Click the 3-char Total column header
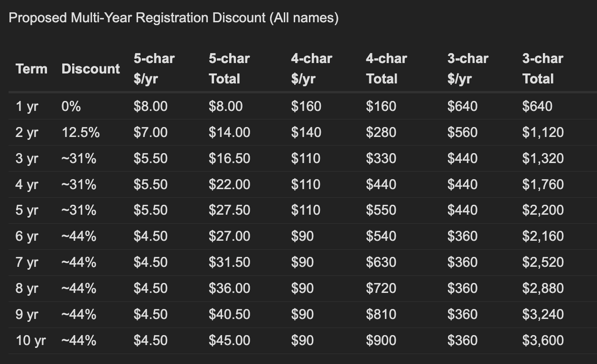 click(x=542, y=69)
